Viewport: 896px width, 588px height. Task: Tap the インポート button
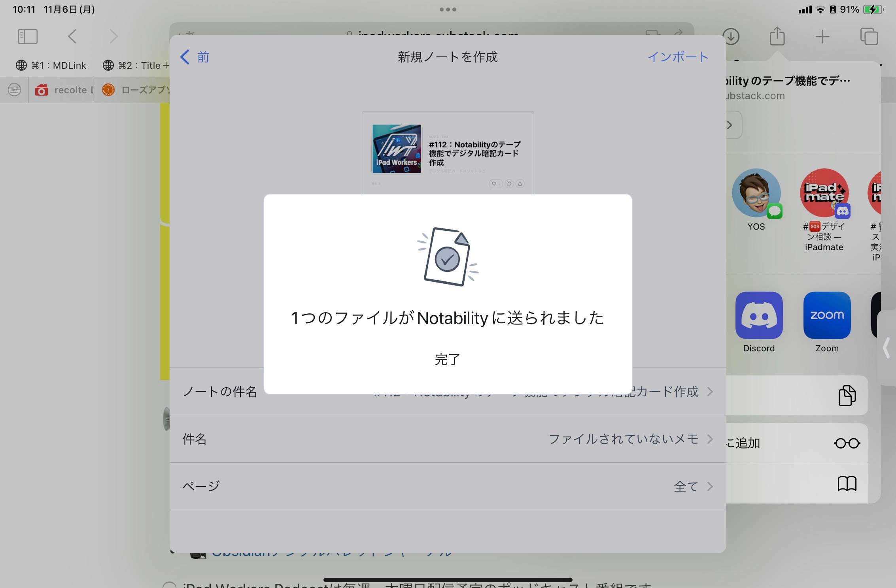(678, 57)
